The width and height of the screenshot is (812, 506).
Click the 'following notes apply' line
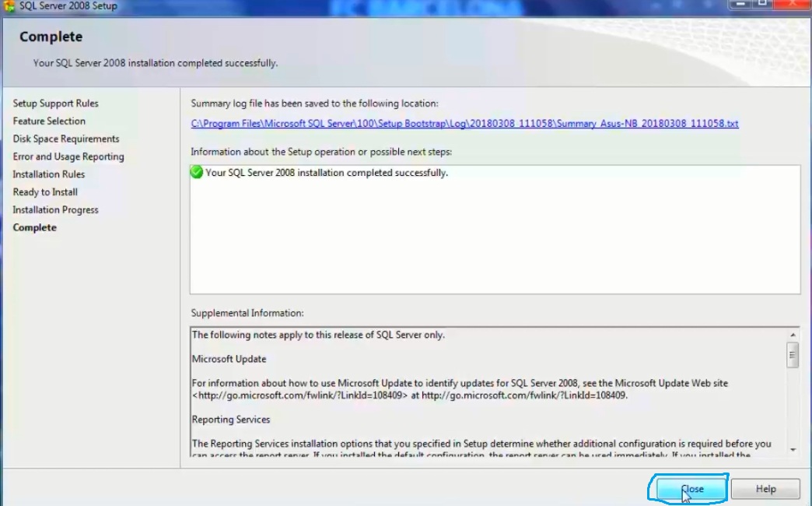(318, 335)
